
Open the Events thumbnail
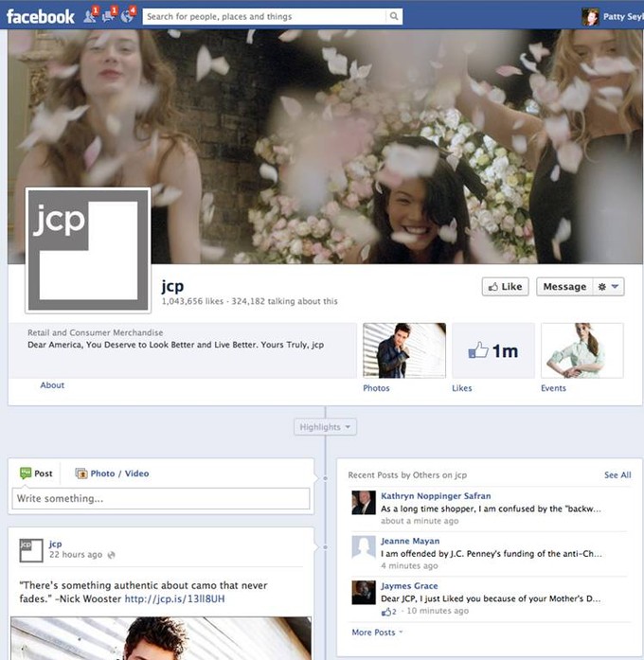point(582,350)
